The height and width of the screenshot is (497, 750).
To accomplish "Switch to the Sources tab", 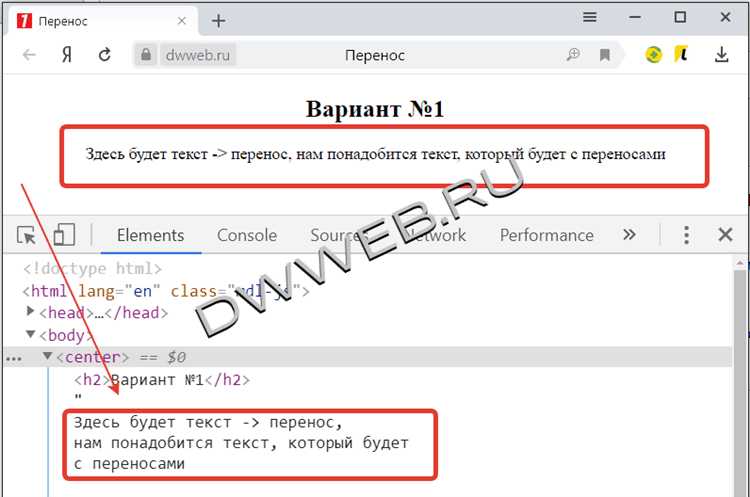I will coord(341,235).
